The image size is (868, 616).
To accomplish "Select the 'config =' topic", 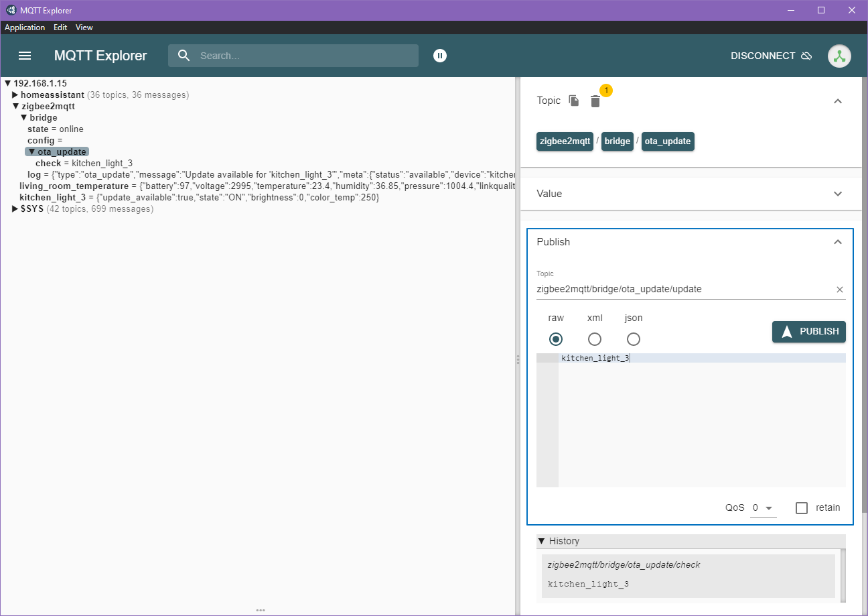I will tap(44, 141).
